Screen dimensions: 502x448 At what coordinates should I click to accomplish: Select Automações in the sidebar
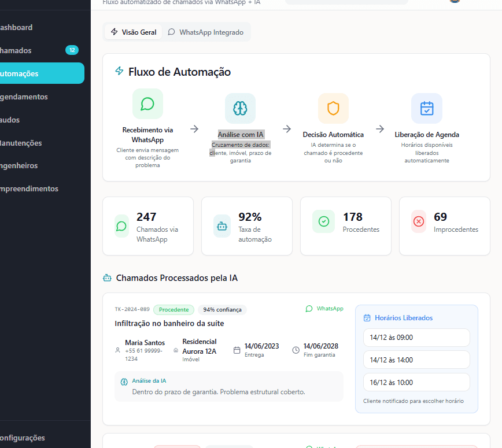42,73
